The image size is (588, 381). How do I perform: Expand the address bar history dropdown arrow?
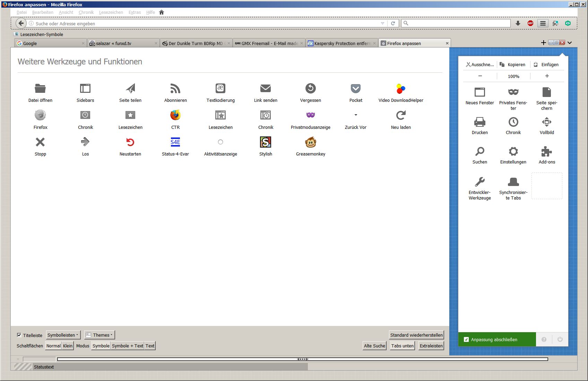point(382,23)
